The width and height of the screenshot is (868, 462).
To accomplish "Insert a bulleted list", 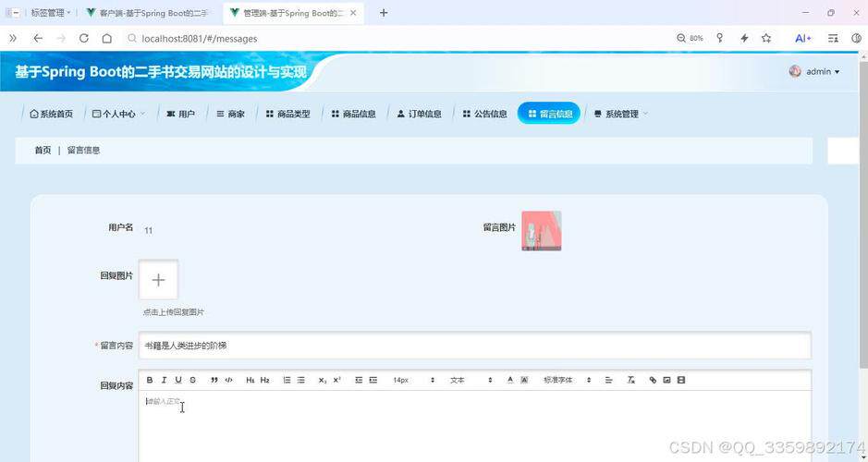I will click(x=301, y=380).
